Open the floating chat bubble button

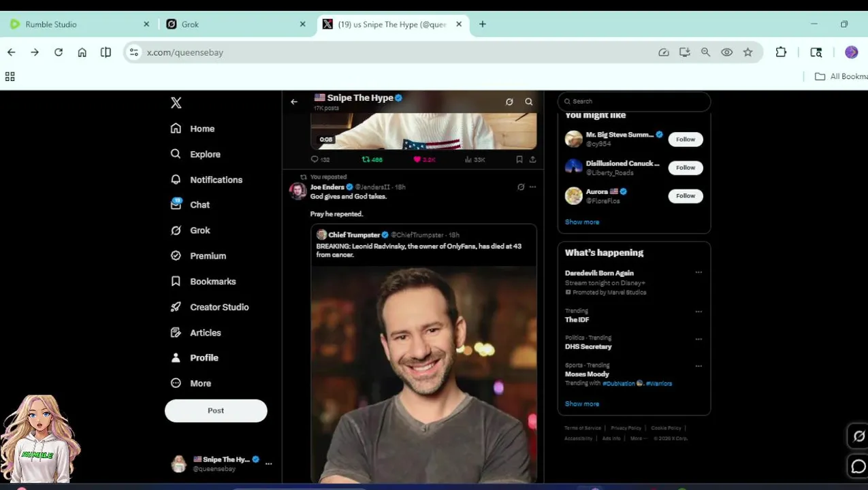click(x=858, y=466)
